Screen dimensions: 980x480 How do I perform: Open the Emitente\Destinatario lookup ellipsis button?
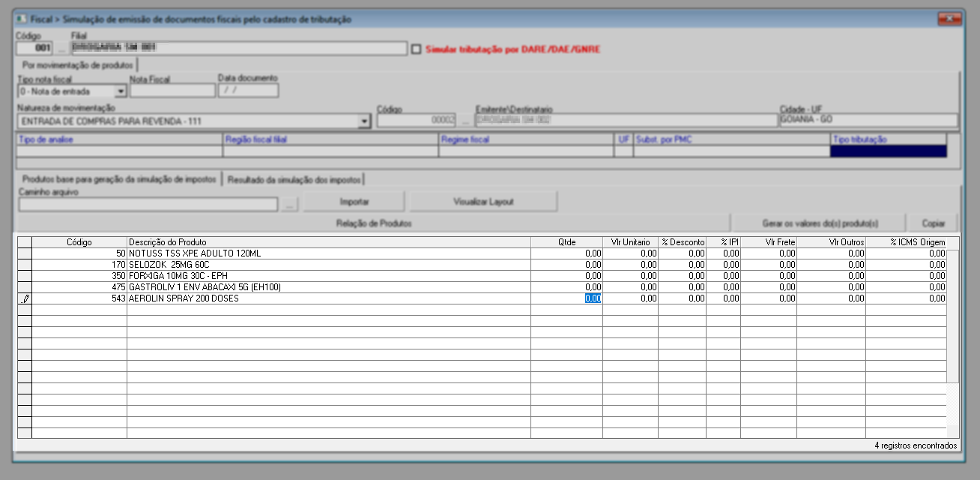(465, 121)
